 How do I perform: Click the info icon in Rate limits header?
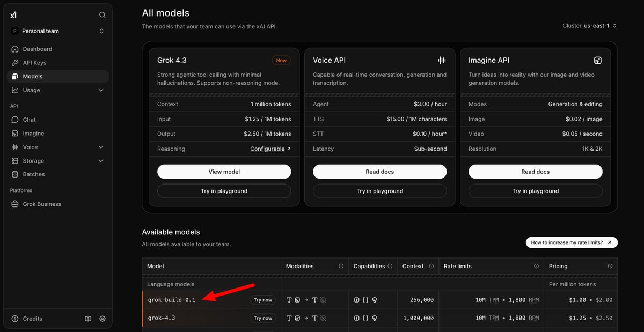pyautogui.click(x=536, y=266)
